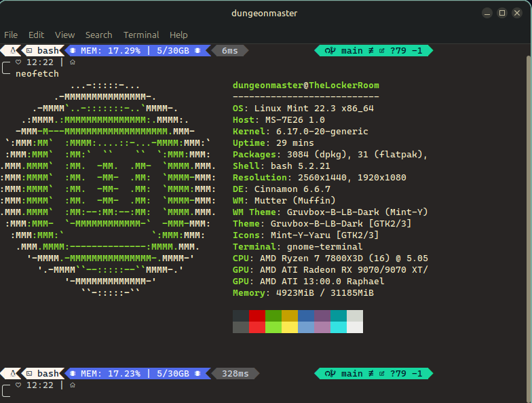
Task: Click the DE Cinnamon 6.6.7 line
Action: point(282,189)
